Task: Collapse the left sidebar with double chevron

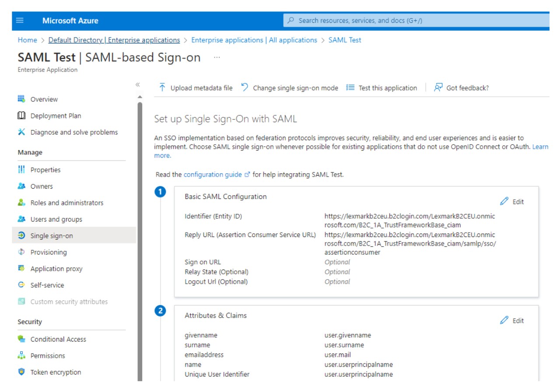Action: 137,84
